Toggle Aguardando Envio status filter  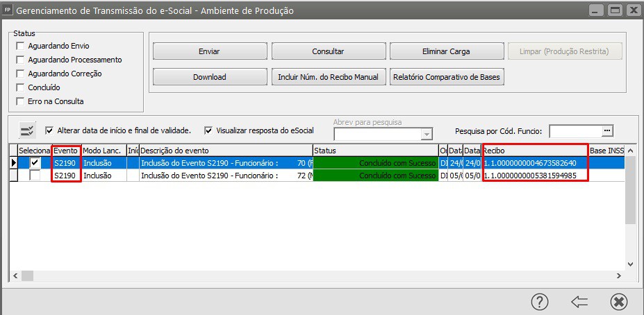coord(20,46)
